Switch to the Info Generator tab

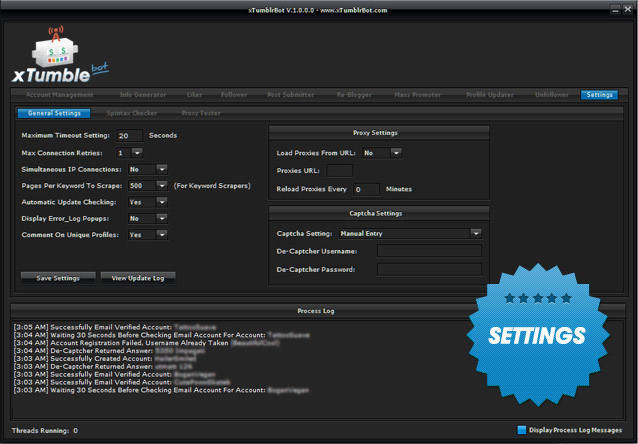pos(143,95)
